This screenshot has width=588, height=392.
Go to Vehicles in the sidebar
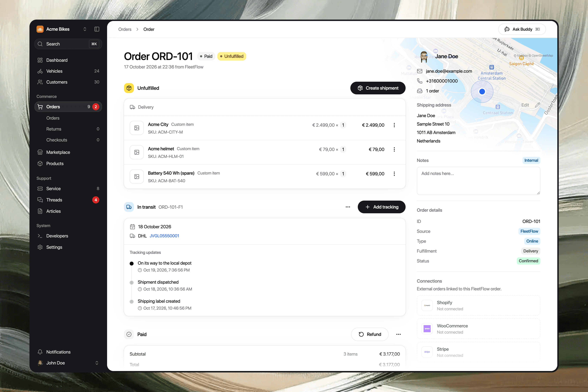(x=68, y=71)
